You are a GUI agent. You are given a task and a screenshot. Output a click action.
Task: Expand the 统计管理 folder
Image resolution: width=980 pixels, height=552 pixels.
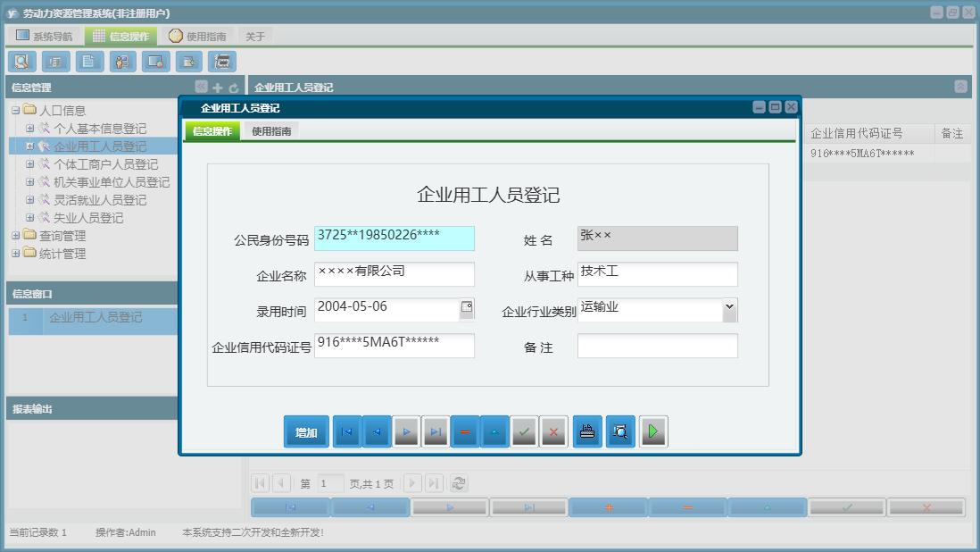click(16, 253)
